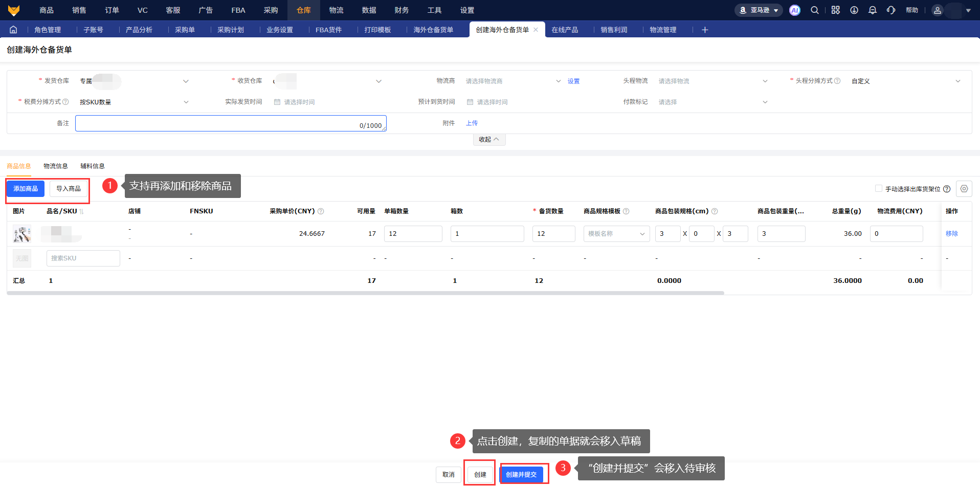The height and width of the screenshot is (486, 980).
Task: Expand the 模板名称 template dropdown
Action: pos(616,234)
